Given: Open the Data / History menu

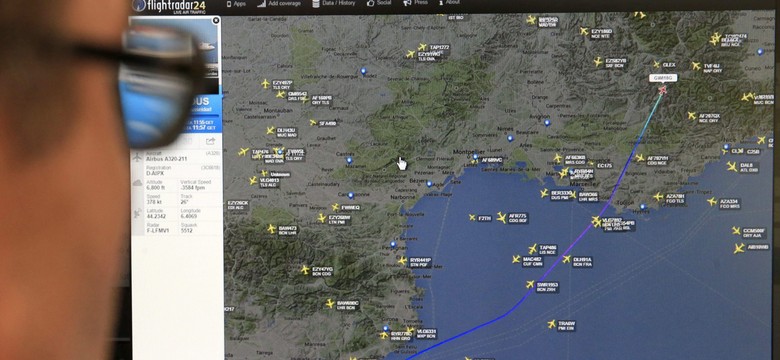Looking at the screenshot, I should pos(333,3).
